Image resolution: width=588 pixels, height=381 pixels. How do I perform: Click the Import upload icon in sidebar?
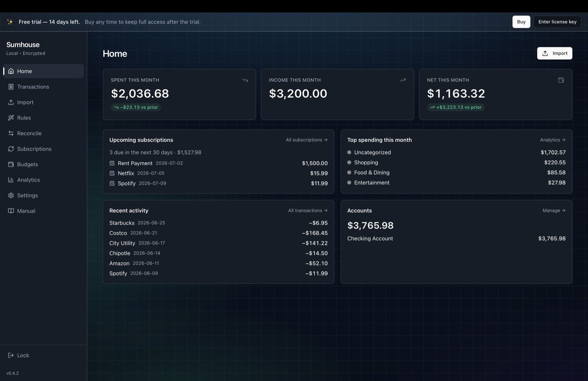[11, 102]
